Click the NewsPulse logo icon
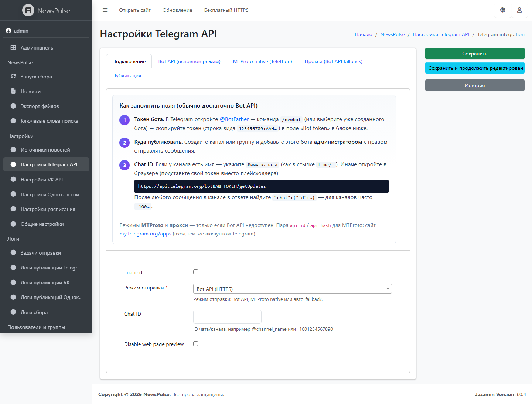Screen dimensions: 532x404 coord(28,10)
